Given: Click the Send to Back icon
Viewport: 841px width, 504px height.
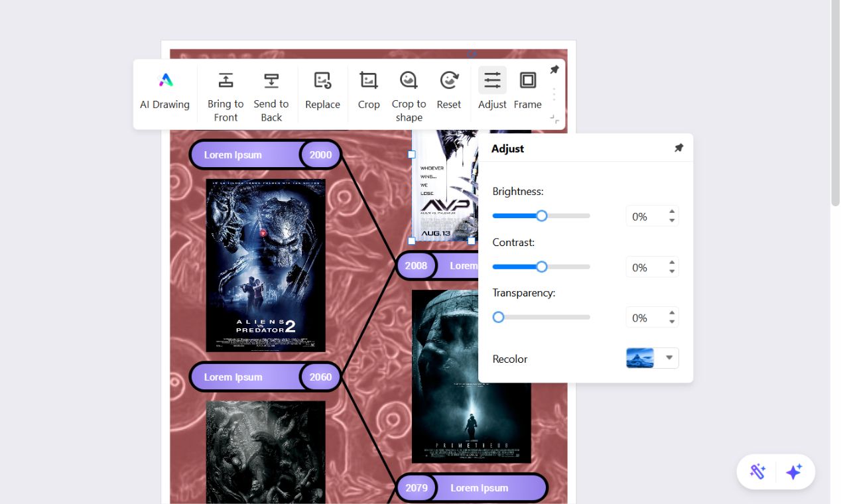Looking at the screenshot, I should point(271,80).
